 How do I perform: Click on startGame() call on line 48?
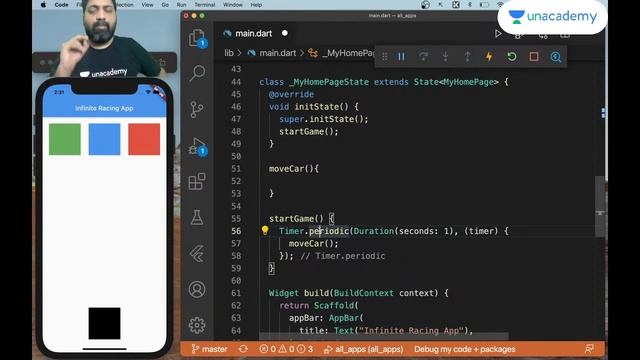309,131
